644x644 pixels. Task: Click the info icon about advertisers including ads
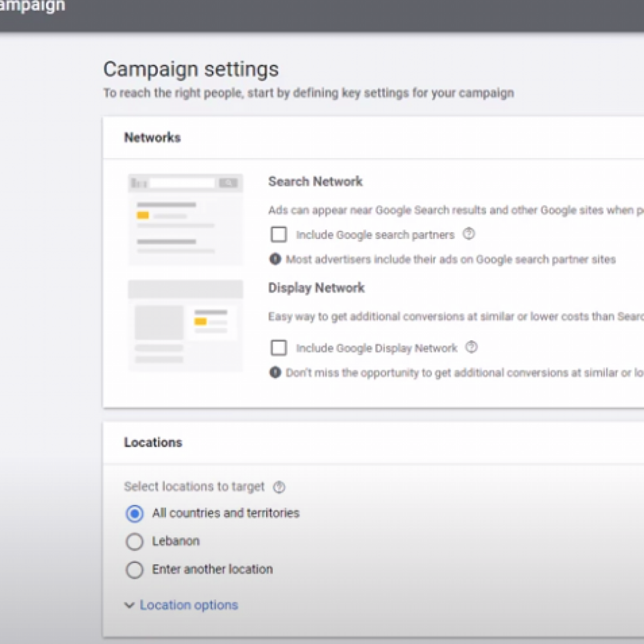[275, 259]
